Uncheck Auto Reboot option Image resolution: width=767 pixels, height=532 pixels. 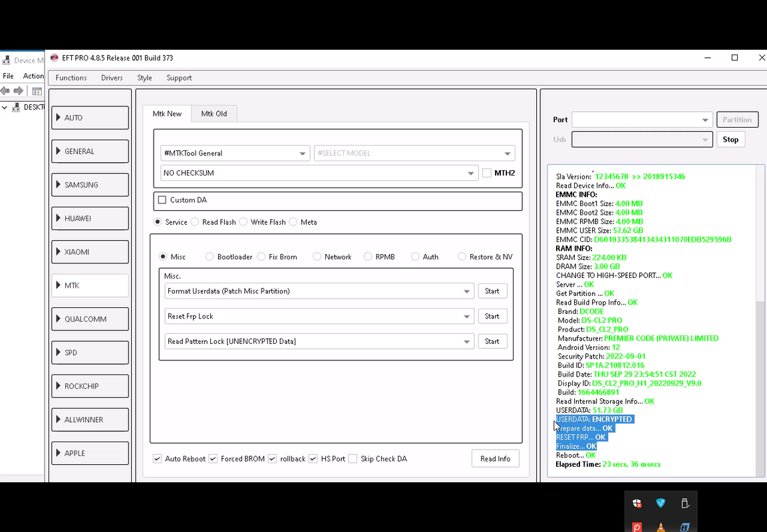(157, 459)
